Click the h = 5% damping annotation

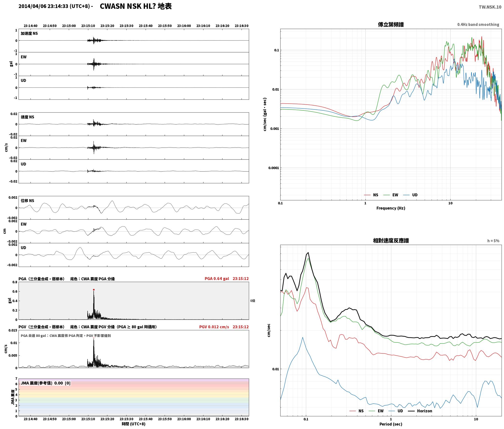[x=493, y=241]
